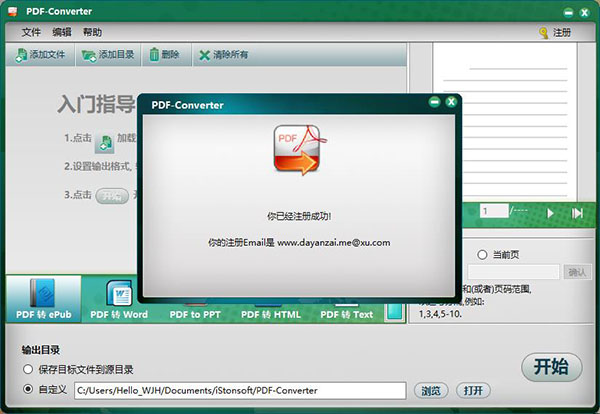The width and height of the screenshot is (600, 414).
Task: Switch to the PDF 转 HTML tab
Action: pyautogui.click(x=272, y=314)
